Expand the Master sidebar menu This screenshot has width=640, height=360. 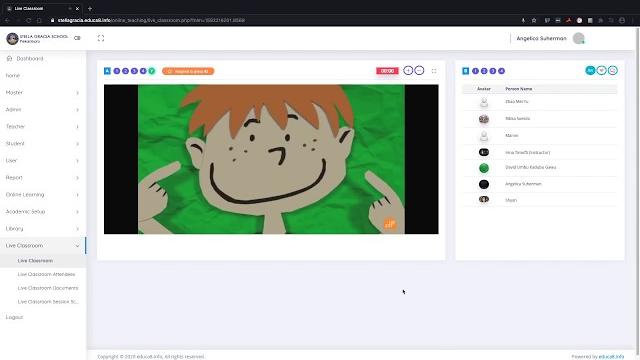click(x=43, y=93)
